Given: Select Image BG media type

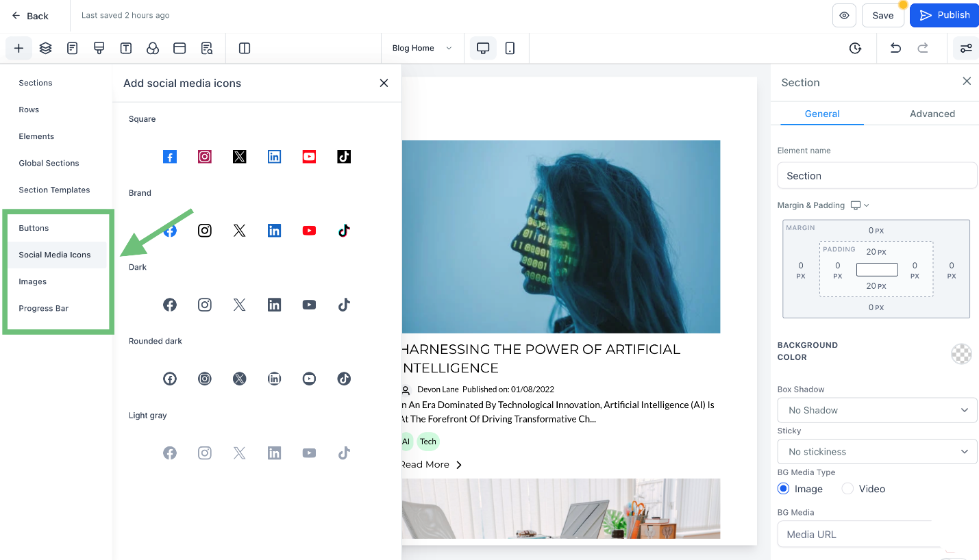Looking at the screenshot, I should pos(784,489).
